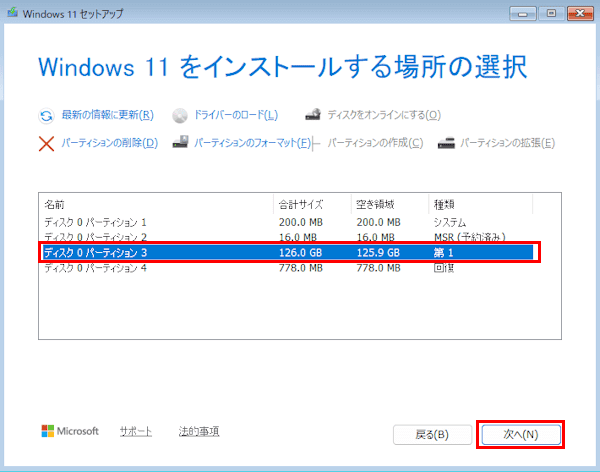The image size is (600, 472).
Task: Click the red X delete partition icon
Action: point(46,144)
